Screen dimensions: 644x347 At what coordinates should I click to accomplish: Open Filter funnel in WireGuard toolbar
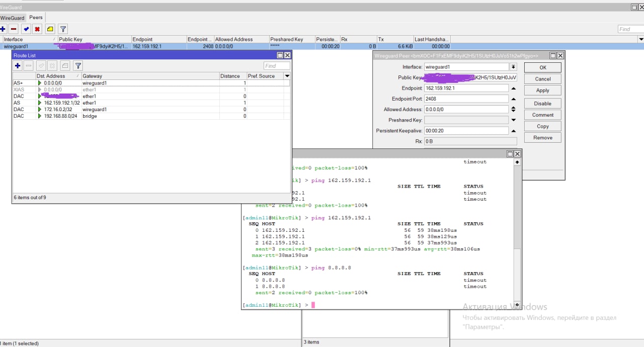click(x=63, y=29)
